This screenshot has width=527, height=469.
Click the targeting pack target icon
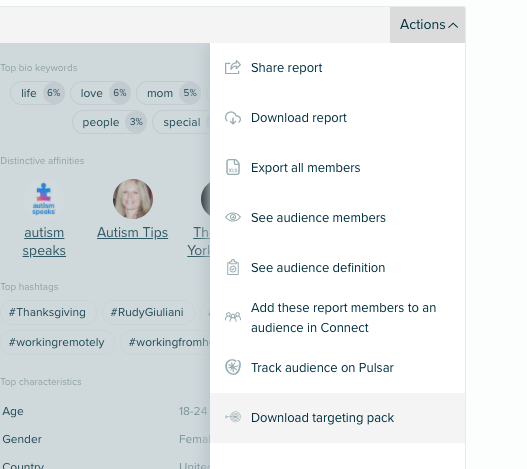(233, 417)
